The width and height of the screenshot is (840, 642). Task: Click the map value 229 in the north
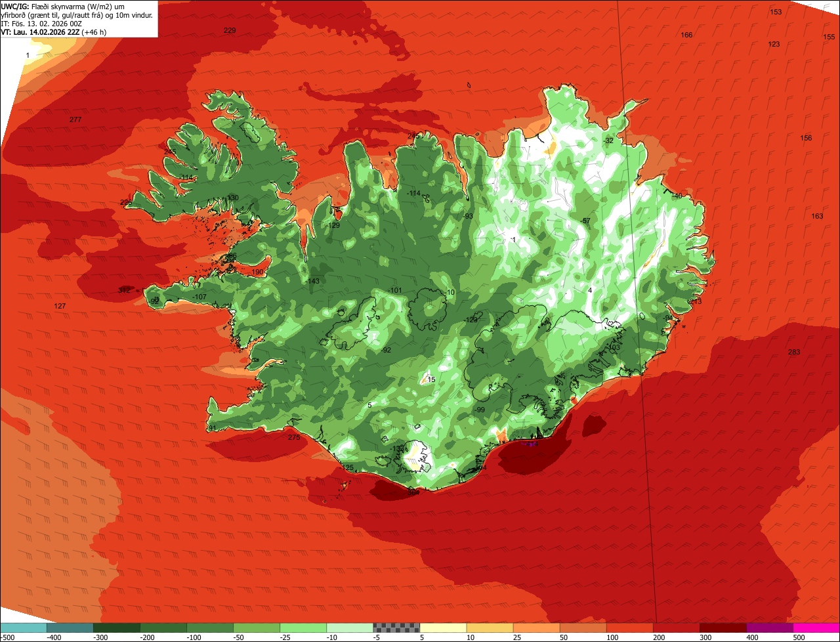coord(229,31)
